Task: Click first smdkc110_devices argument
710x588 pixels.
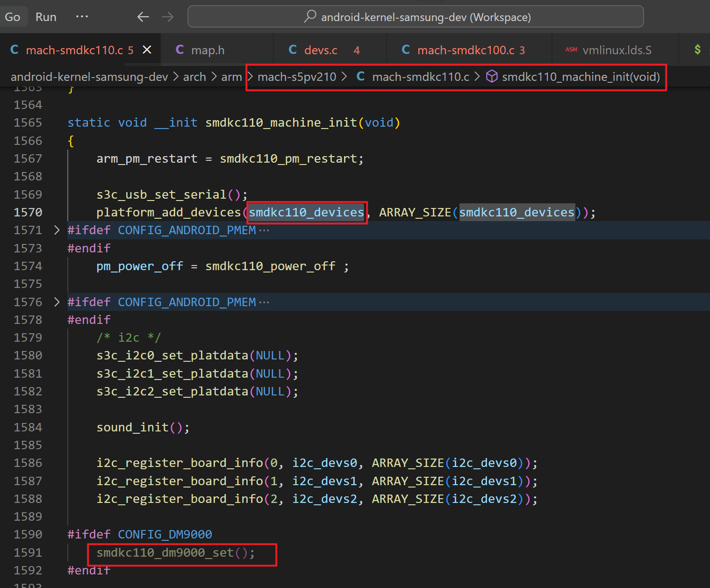Action: tap(306, 212)
